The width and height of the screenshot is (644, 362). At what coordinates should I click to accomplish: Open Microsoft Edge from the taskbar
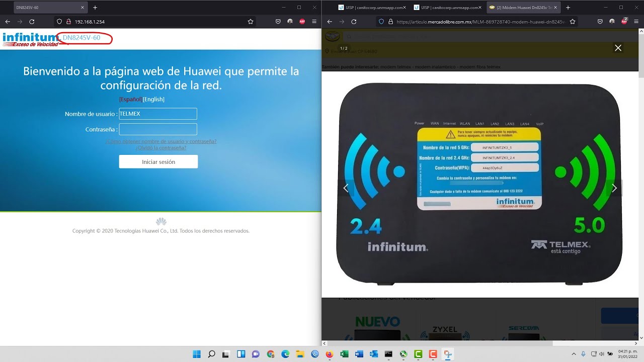click(x=285, y=354)
